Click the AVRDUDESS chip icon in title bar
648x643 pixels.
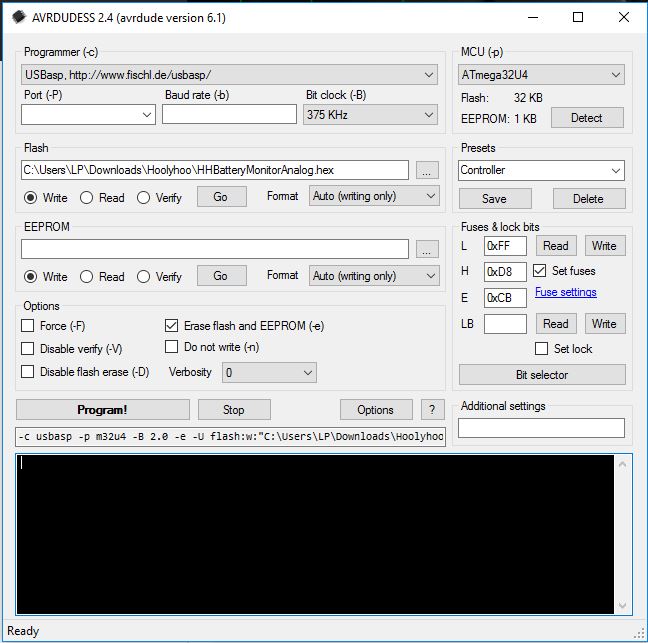point(19,17)
